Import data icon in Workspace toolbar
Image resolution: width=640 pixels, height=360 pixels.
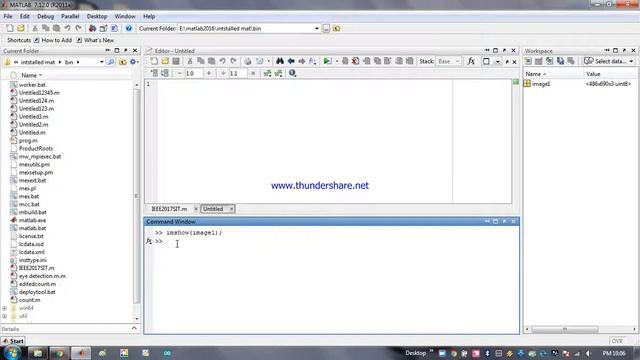tap(549, 61)
